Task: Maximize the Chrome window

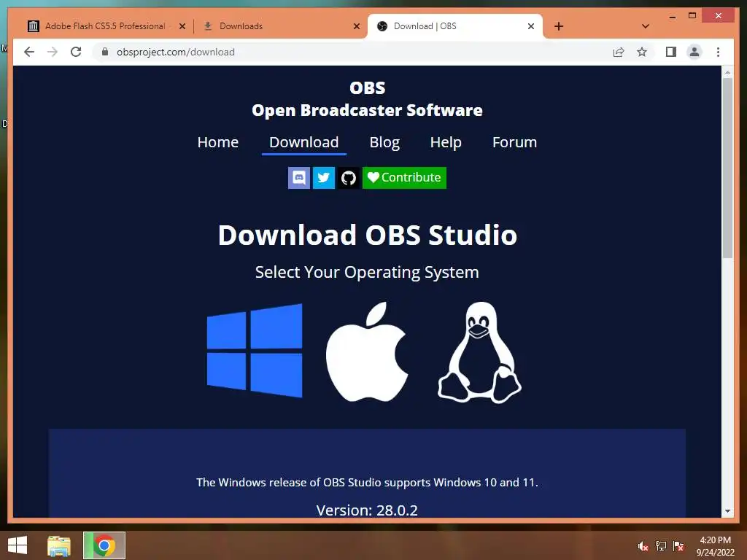Action: pos(692,16)
